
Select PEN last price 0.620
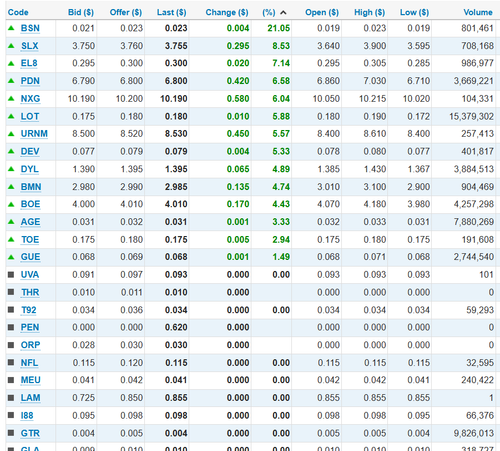tap(176, 327)
